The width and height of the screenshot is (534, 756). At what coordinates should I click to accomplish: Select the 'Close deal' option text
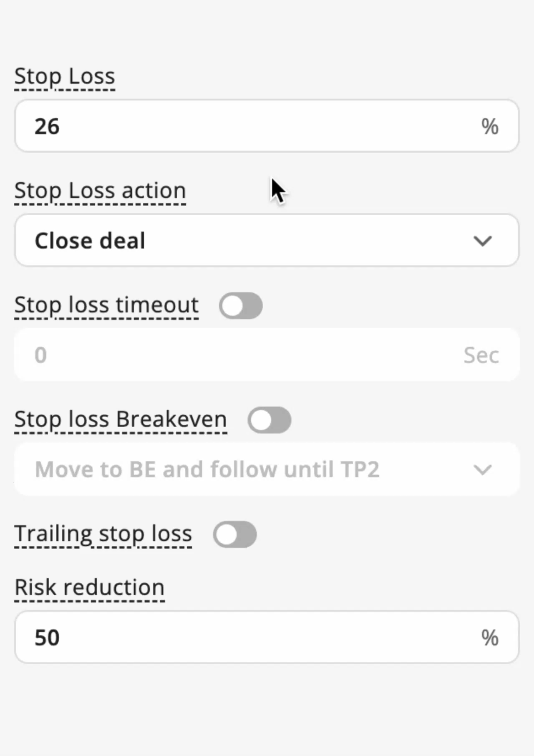[x=90, y=240]
